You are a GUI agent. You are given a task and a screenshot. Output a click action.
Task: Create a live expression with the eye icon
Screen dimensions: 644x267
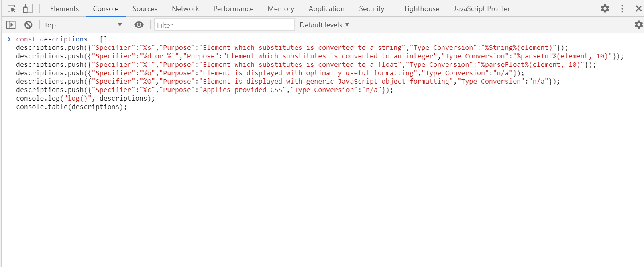(139, 25)
